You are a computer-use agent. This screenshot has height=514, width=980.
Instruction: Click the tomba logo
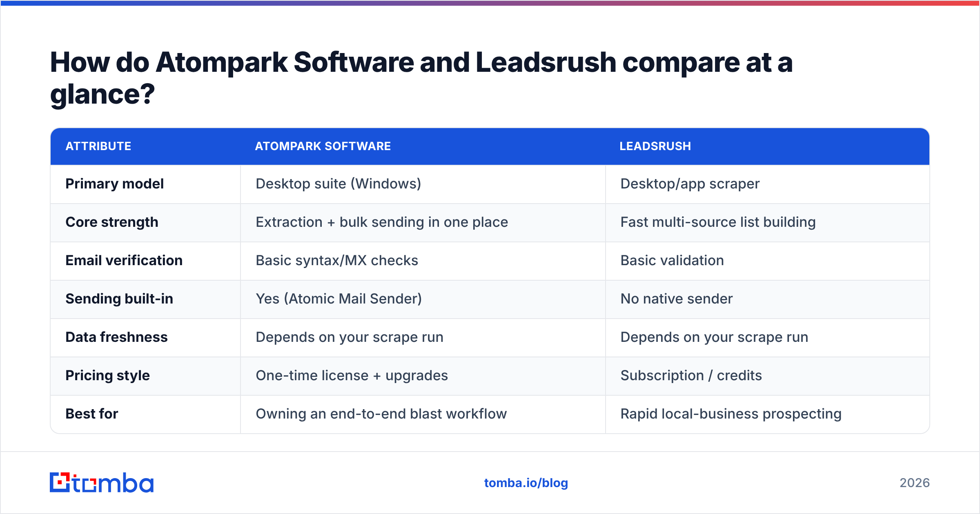(x=102, y=483)
